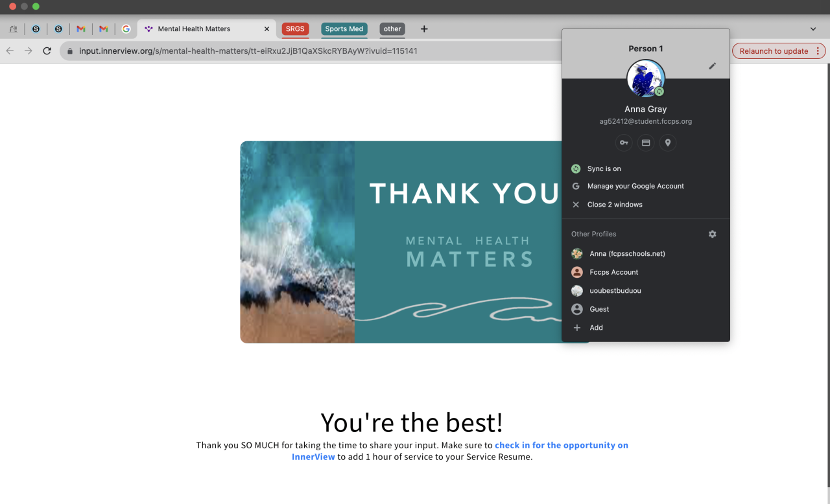Select 'Sync is on' menu entry

point(646,168)
